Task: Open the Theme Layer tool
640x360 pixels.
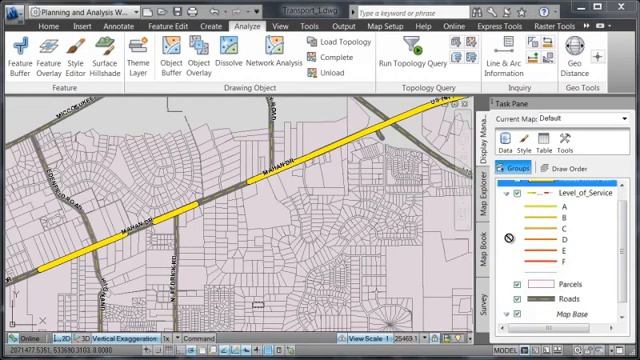Action: click(x=138, y=57)
